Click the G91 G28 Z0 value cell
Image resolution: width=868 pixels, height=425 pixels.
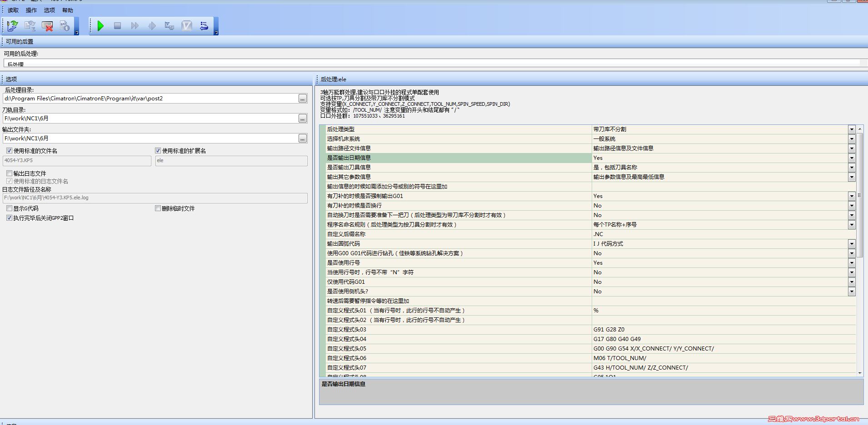pyautogui.click(x=723, y=330)
